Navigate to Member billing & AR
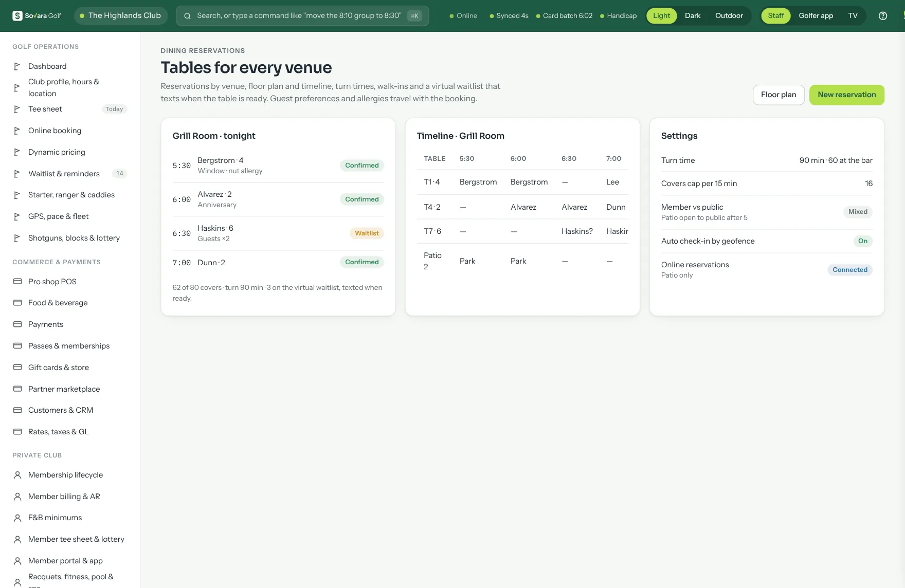 70,497
